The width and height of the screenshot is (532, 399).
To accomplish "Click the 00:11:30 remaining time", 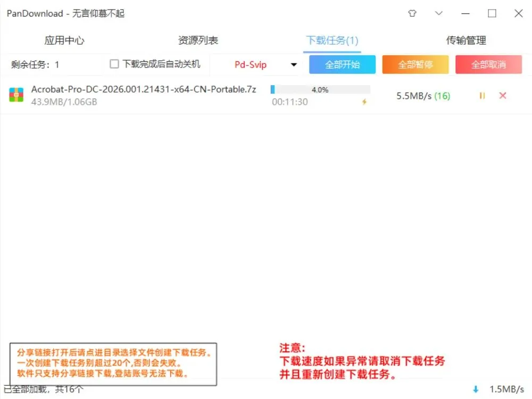I will click(290, 102).
